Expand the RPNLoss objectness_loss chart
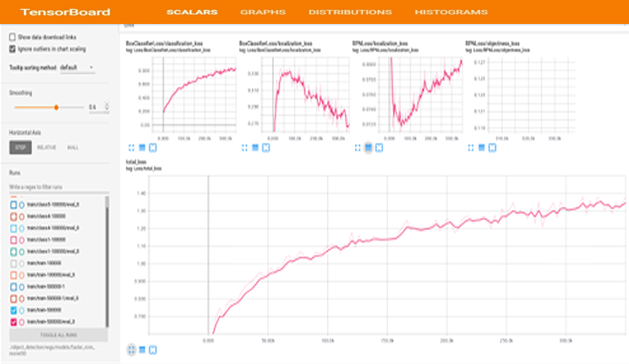 click(470, 147)
